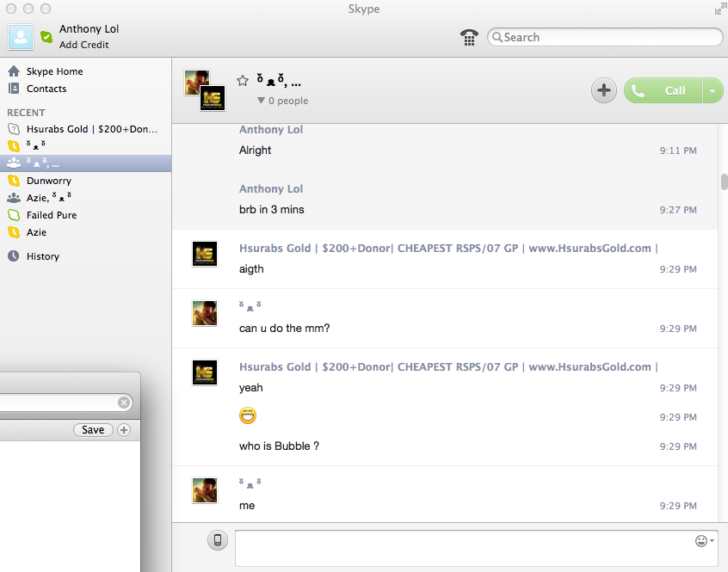Viewport: 728px width, 572px height.
Task: Click the conversation group avatar in header
Action: [205, 90]
